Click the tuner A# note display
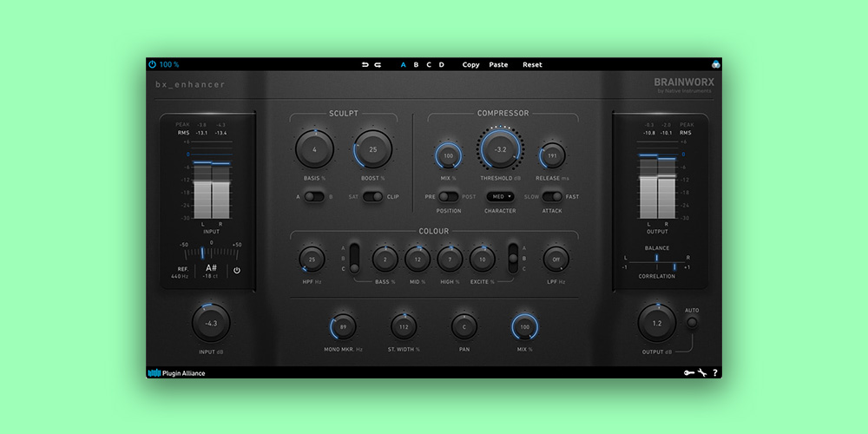Viewport: 868px width, 434px height. [211, 268]
